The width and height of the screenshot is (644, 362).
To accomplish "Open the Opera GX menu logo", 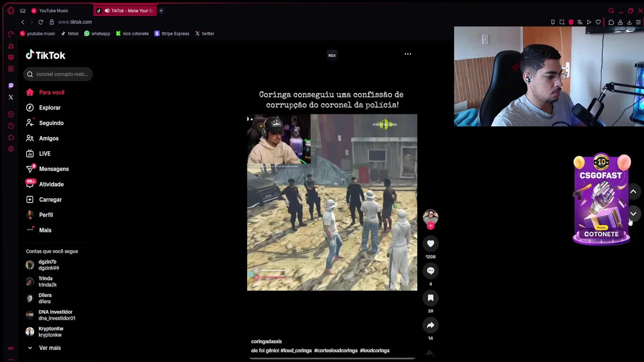I will [x=11, y=11].
